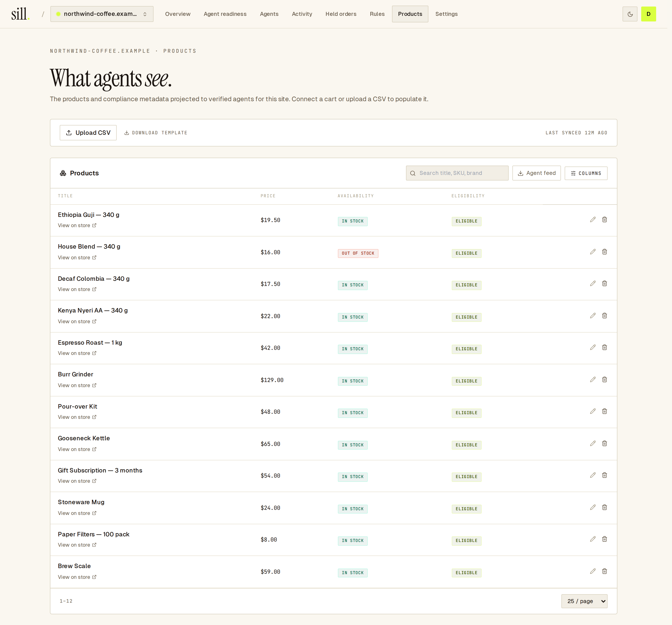
Task: Click the Pour-over Kit title
Action: (77, 406)
